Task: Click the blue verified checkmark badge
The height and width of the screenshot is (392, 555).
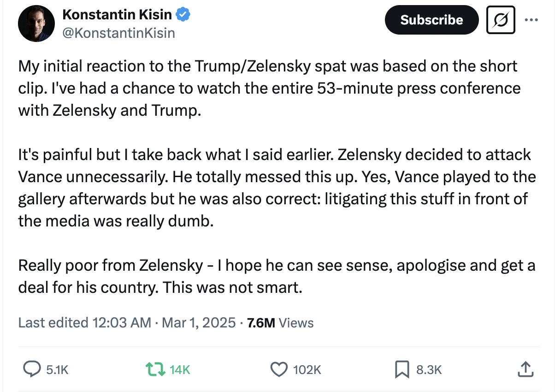Action: [x=184, y=15]
